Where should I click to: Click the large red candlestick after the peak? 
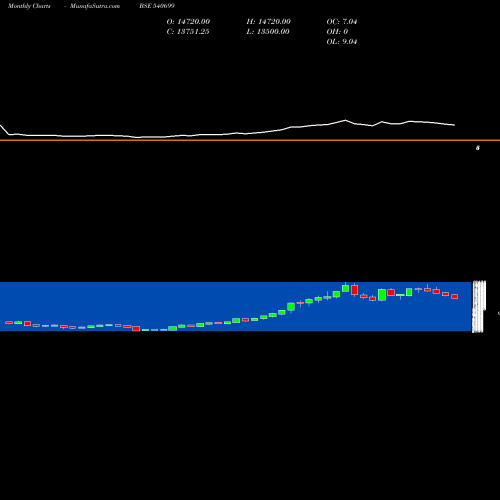[x=355, y=290]
